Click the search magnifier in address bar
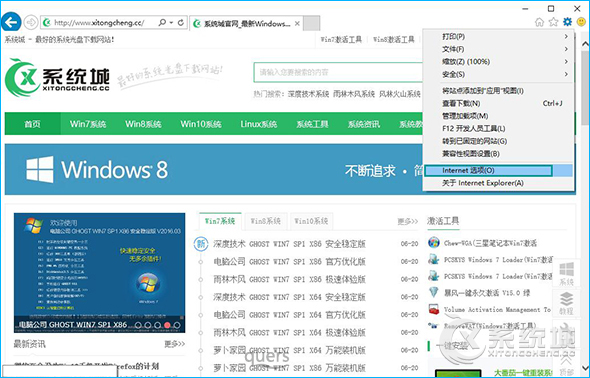This screenshot has height=378, width=590. [162, 23]
